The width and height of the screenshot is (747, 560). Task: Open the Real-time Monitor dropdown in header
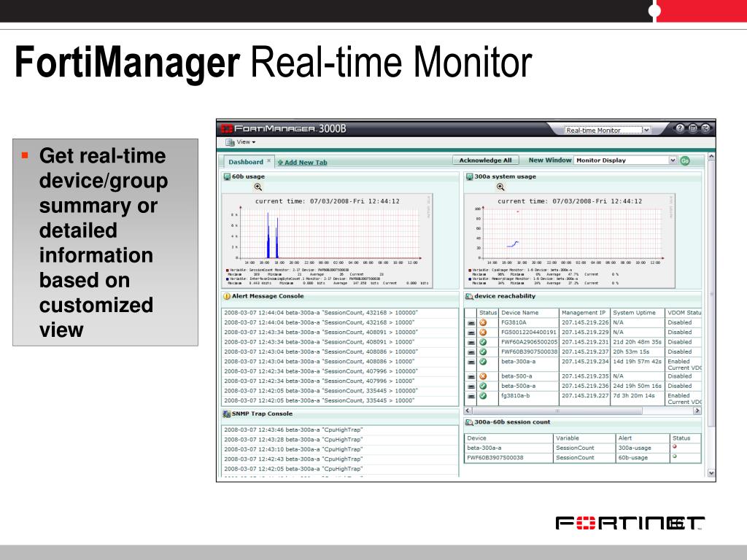coord(646,130)
